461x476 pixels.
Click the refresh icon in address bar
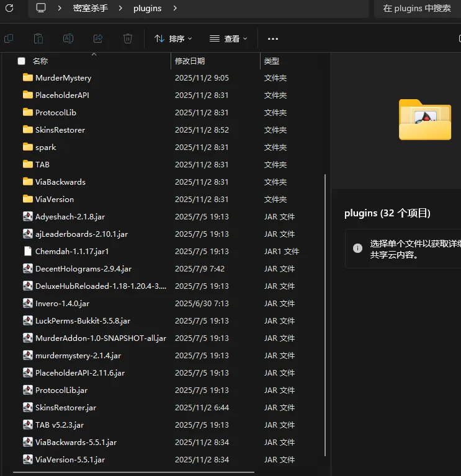click(x=9, y=8)
